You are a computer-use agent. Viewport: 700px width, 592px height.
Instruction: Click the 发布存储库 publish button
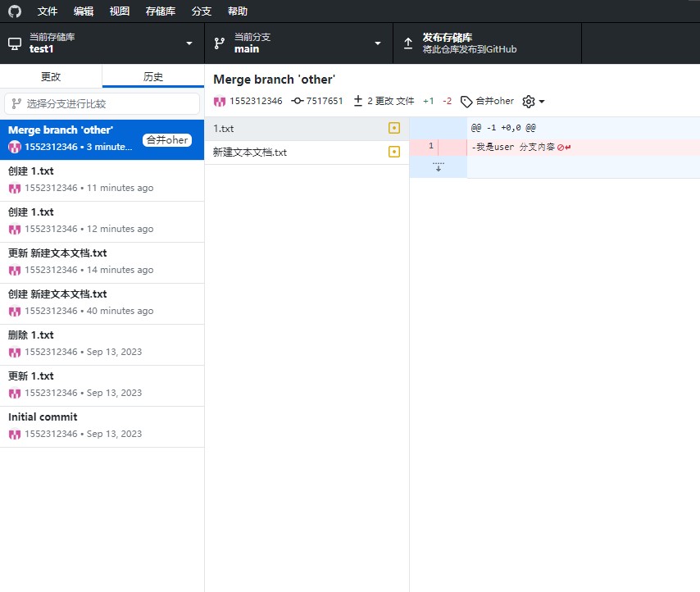coord(487,43)
